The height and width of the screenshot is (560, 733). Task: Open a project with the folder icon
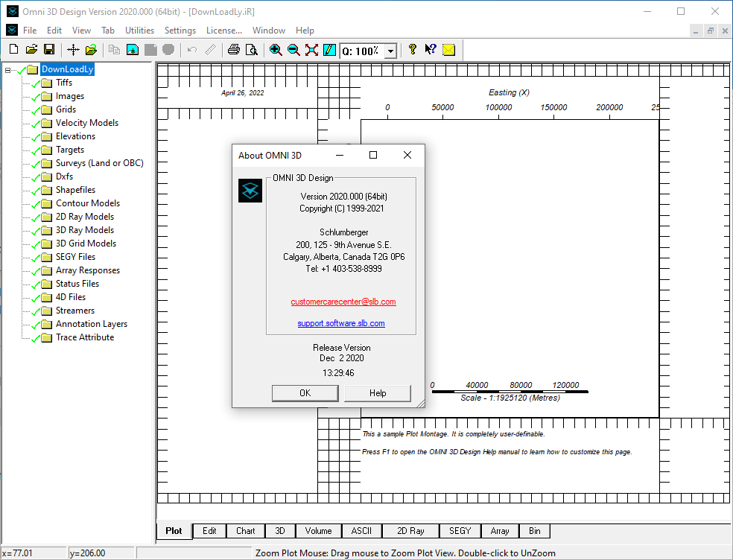click(31, 50)
